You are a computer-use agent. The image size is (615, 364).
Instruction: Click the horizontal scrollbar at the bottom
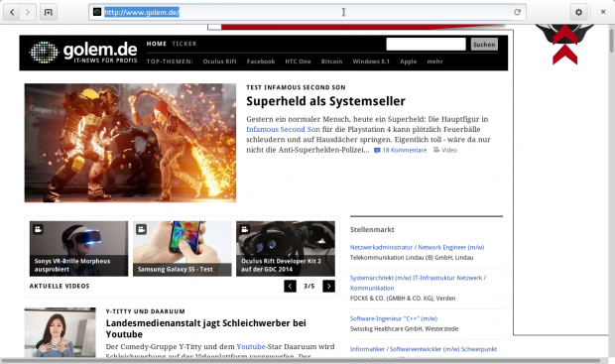click(301, 360)
